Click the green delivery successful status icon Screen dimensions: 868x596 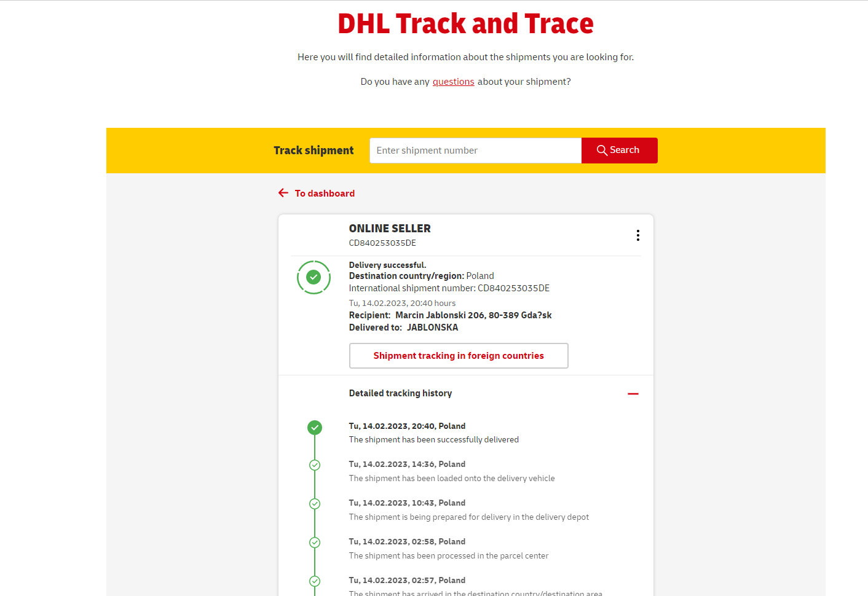pos(314,277)
